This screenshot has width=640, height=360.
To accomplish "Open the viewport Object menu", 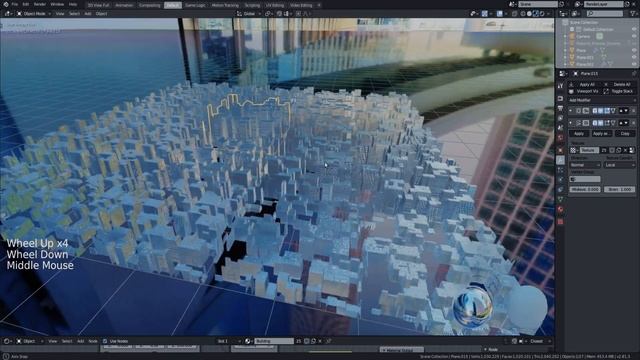I will [101, 13].
